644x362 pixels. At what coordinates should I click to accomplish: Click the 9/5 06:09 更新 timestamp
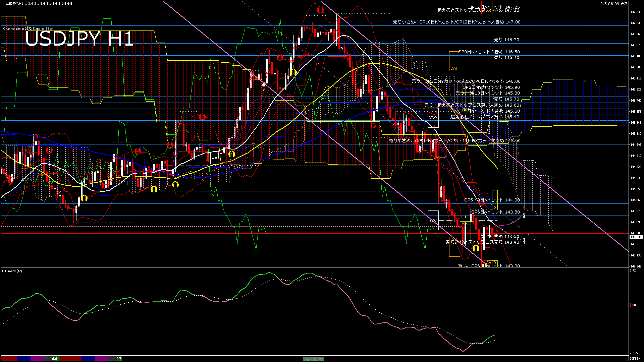point(614,4)
